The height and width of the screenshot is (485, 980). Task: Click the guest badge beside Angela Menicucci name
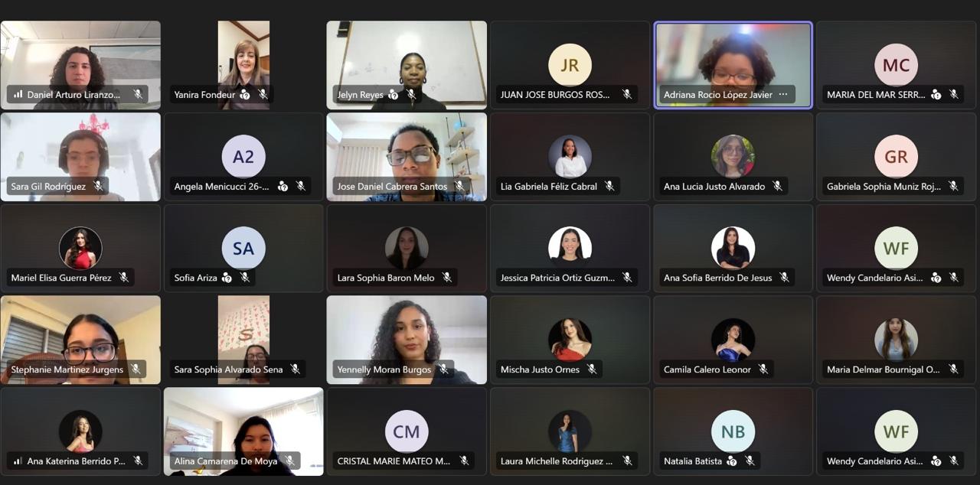[283, 187]
